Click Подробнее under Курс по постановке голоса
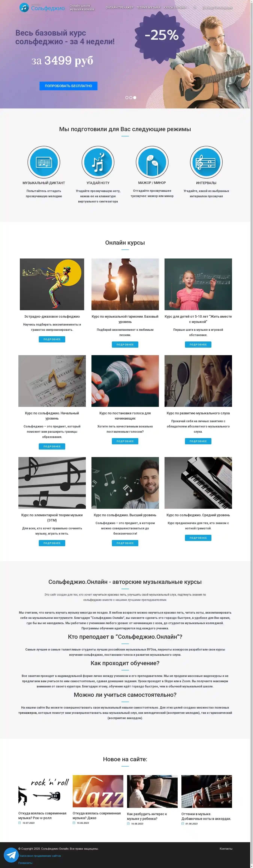253x868 pixels. [x=125, y=441]
